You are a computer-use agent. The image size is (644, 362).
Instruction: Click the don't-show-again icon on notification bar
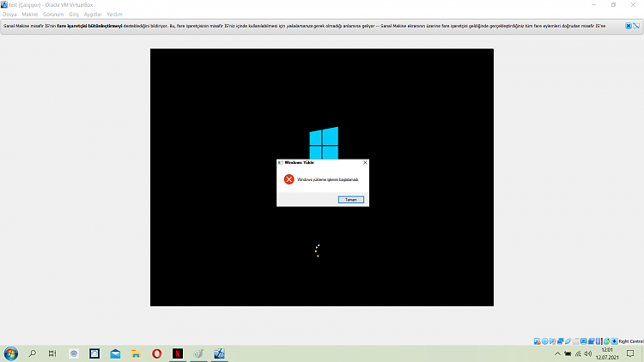[636, 26]
